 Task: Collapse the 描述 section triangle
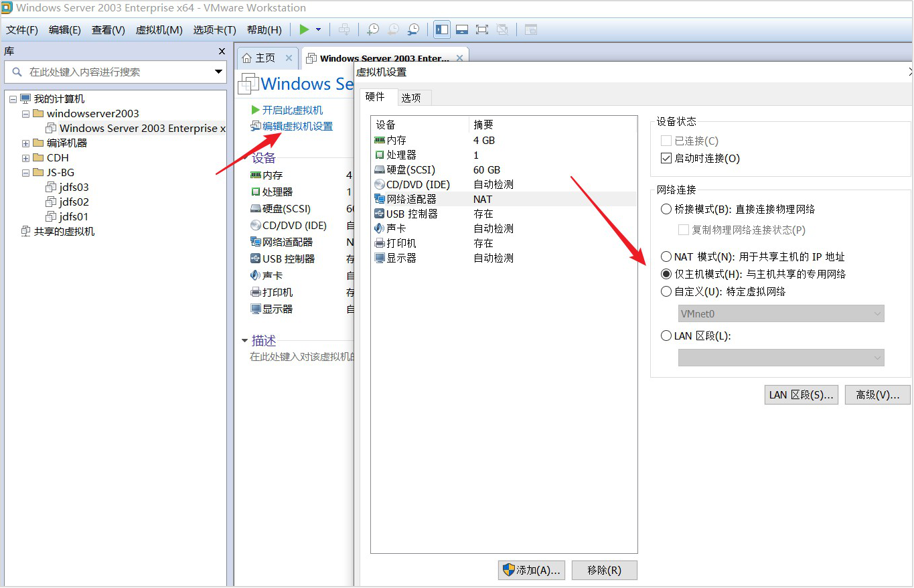point(244,341)
